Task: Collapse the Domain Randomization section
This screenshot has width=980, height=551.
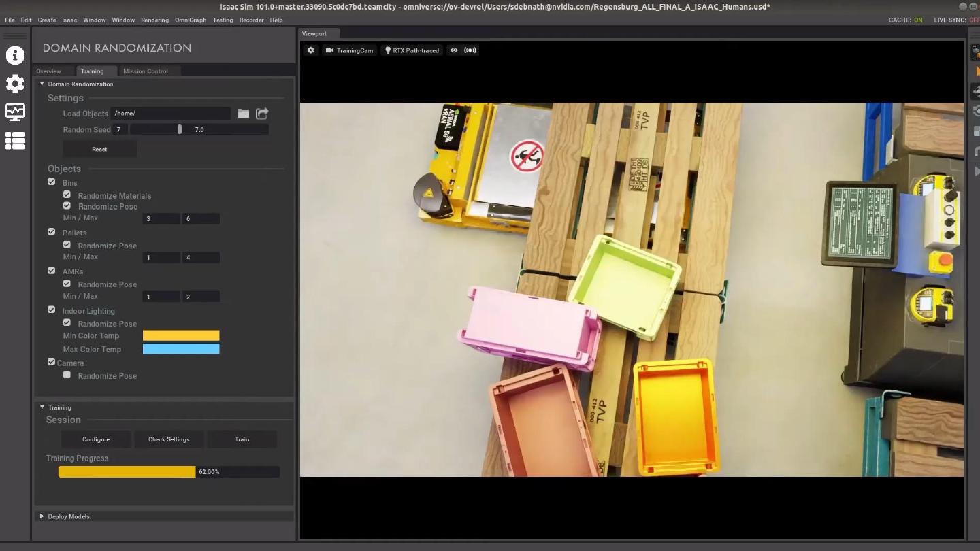Action: 42,84
